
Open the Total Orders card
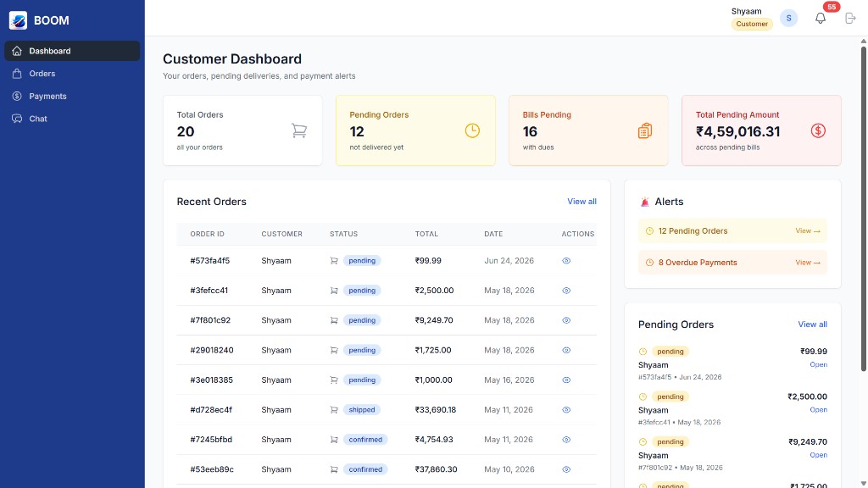[242, 130]
